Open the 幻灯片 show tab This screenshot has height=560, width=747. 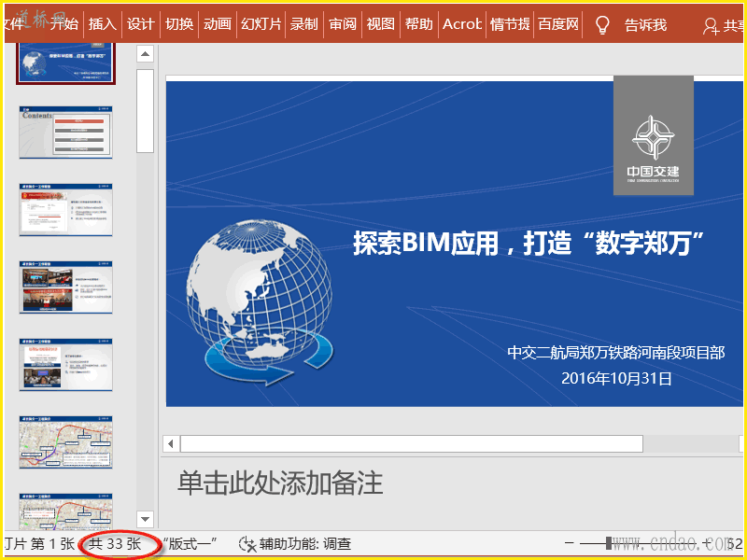pyautogui.click(x=261, y=24)
